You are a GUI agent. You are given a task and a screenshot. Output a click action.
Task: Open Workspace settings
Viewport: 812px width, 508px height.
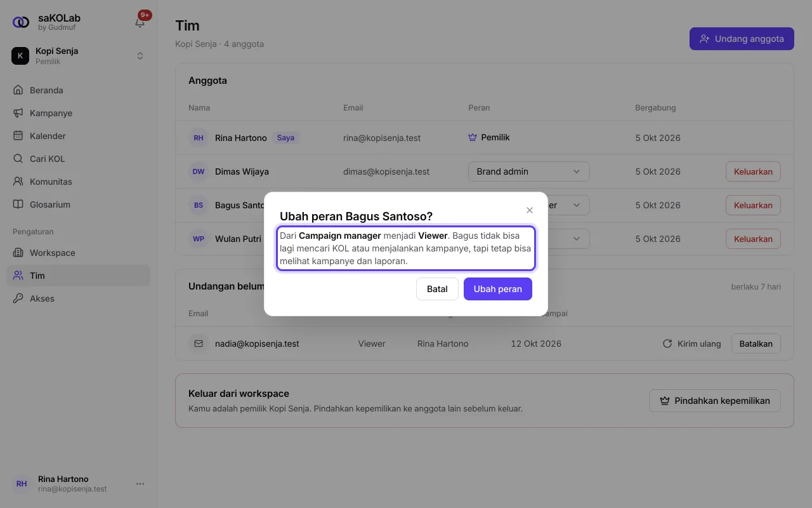click(x=78, y=253)
